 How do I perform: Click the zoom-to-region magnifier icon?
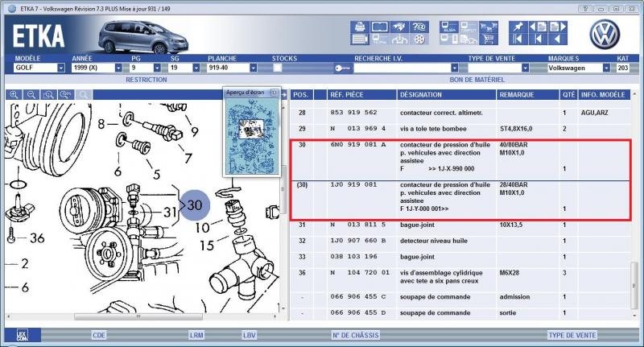point(48,95)
